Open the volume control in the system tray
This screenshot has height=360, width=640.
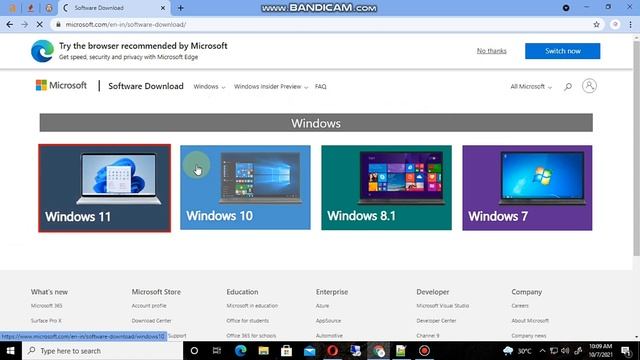[x=565, y=351]
